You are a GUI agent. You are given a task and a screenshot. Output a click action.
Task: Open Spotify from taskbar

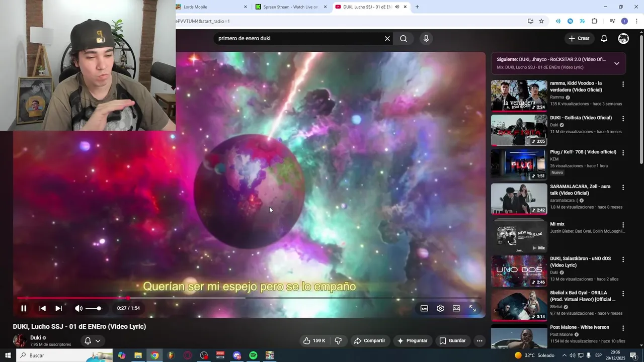[x=253, y=355]
